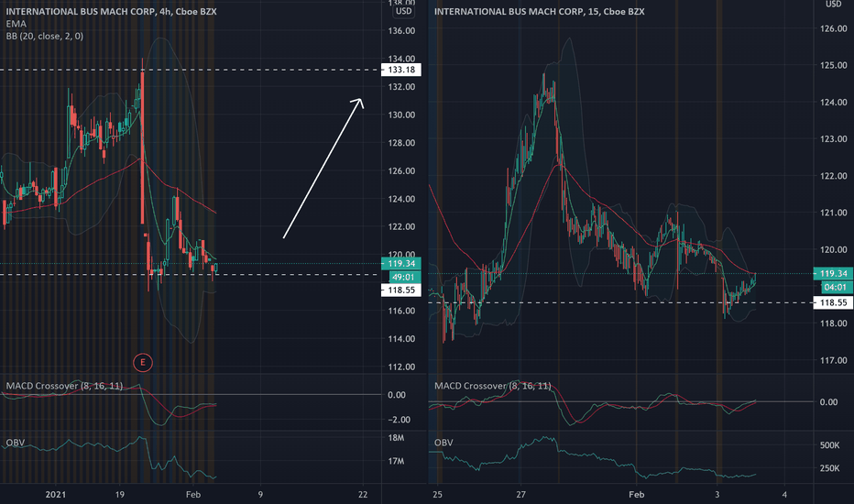
Task: Click the 112.00 price axis value
Action: pyautogui.click(x=401, y=367)
